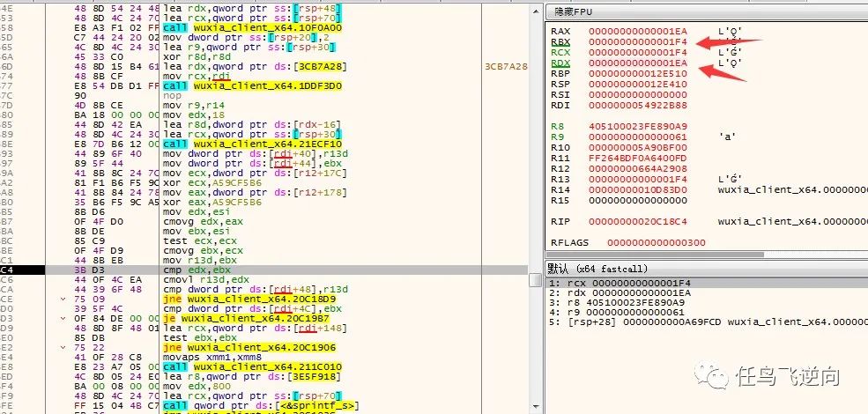The height and width of the screenshot is (414, 868).
Task: Select the R11 value FF264BDF0A6400FD
Action: click(638, 159)
